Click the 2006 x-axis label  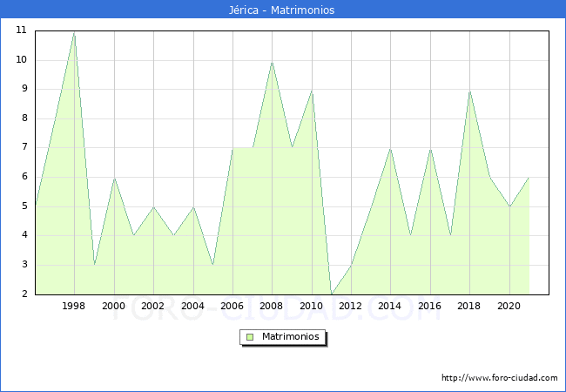pos(232,306)
